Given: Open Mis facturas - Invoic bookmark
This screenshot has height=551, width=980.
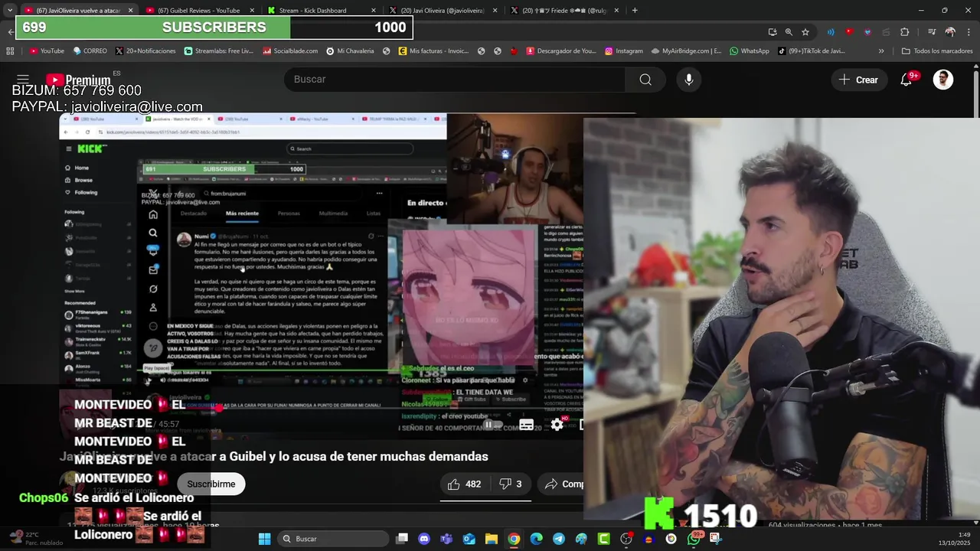Looking at the screenshot, I should click(x=433, y=51).
